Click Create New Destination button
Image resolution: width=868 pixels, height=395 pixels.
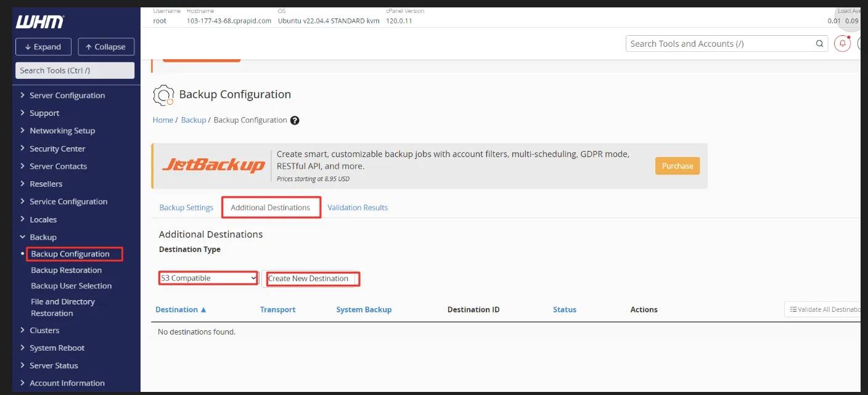pos(308,279)
